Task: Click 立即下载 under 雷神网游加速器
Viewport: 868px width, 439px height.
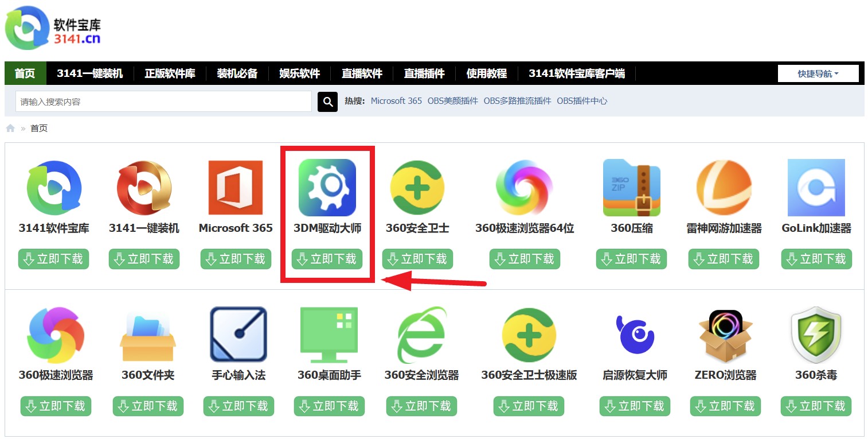Action: pyautogui.click(x=724, y=259)
